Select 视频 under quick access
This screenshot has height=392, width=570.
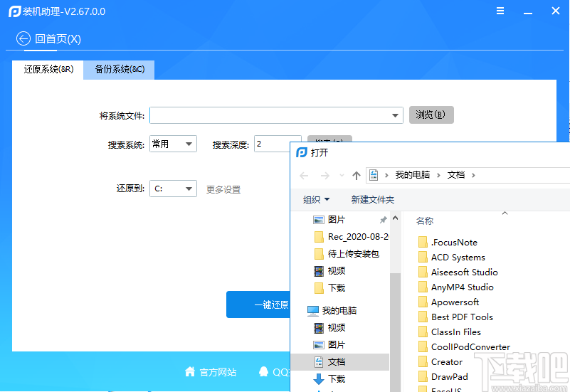click(x=329, y=270)
